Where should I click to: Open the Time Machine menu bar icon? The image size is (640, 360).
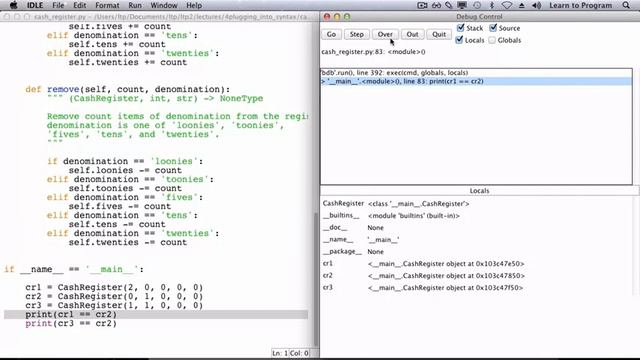[477, 5]
